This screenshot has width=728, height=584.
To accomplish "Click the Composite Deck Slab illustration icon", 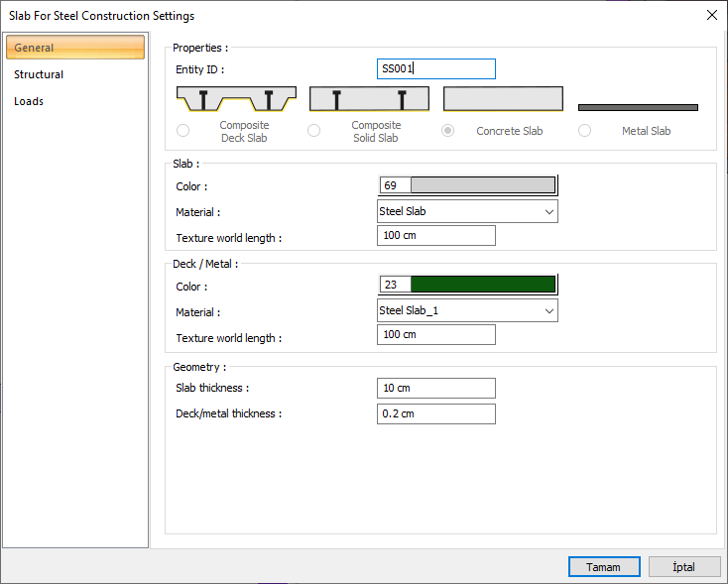I will pyautogui.click(x=236, y=99).
